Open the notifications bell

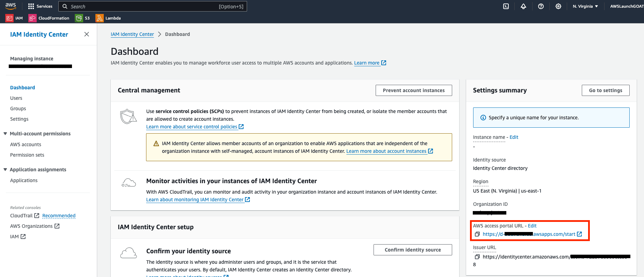point(523,6)
